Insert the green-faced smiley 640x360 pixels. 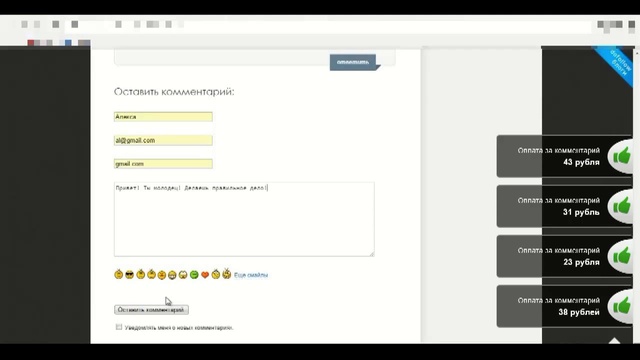coord(194,275)
